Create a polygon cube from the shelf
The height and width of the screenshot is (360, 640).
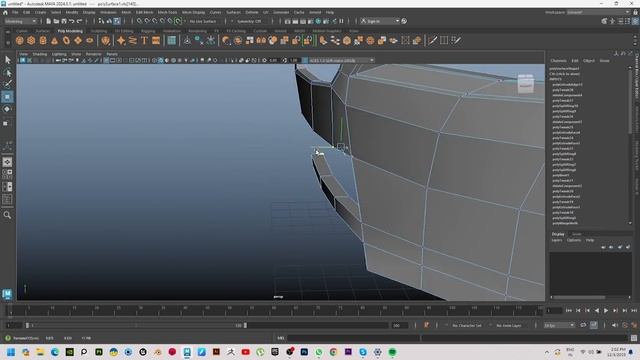(31, 40)
